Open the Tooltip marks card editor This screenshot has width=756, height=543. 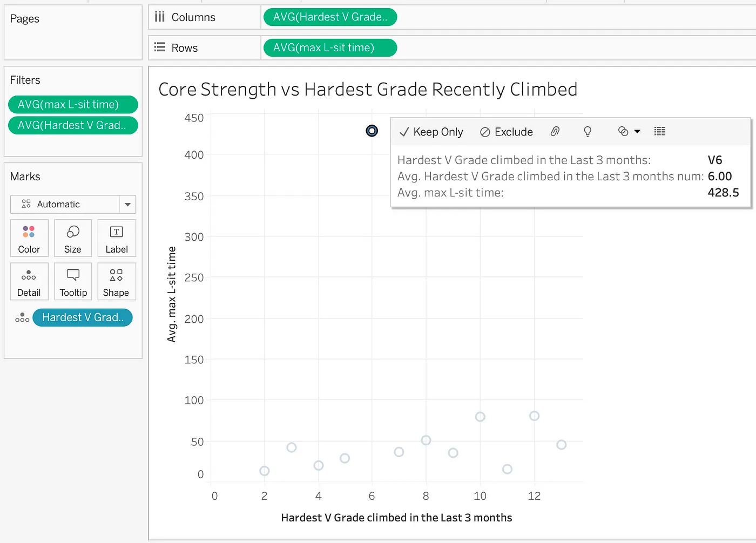(73, 281)
